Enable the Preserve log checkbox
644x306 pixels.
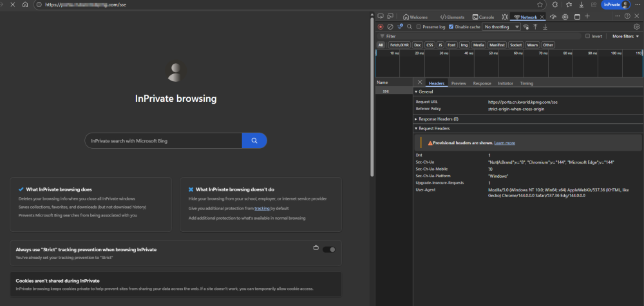419,27
